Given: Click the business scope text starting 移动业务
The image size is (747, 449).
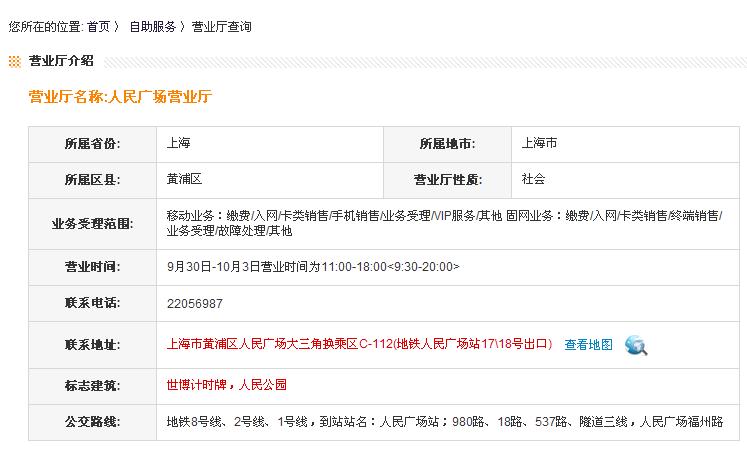Looking at the screenshot, I should [444, 223].
